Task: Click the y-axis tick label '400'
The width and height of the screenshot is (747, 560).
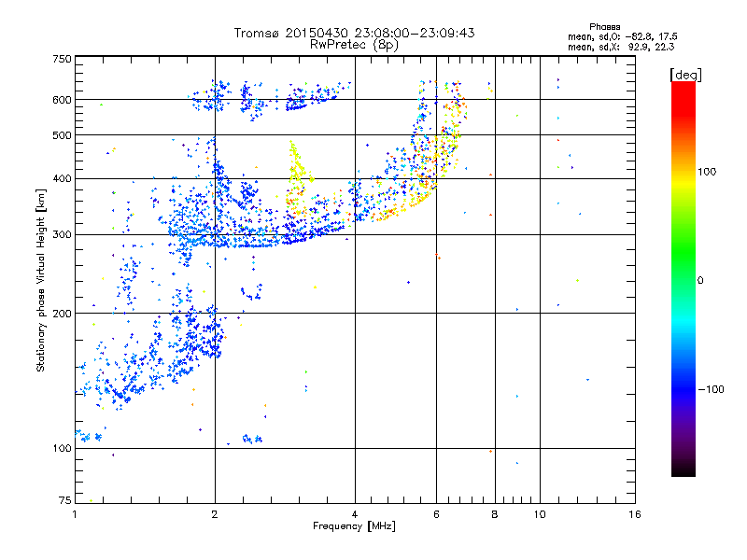Action: (62, 178)
